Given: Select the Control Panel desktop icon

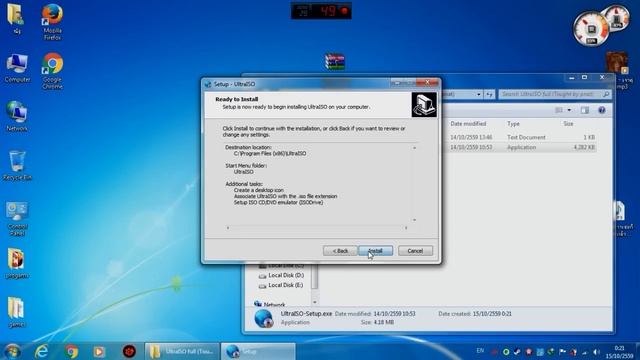Looking at the screenshot, I should point(17,218).
